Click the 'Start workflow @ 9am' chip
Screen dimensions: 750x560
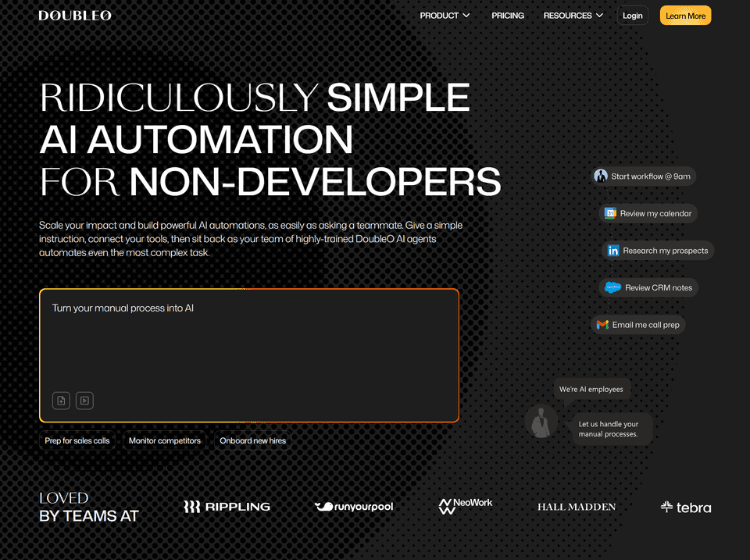click(x=643, y=176)
